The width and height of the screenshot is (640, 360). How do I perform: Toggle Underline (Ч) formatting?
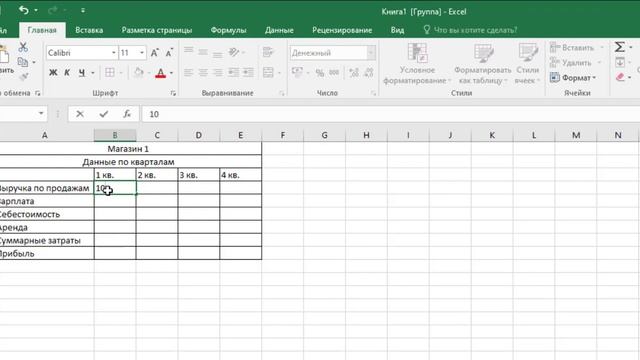coord(82,73)
